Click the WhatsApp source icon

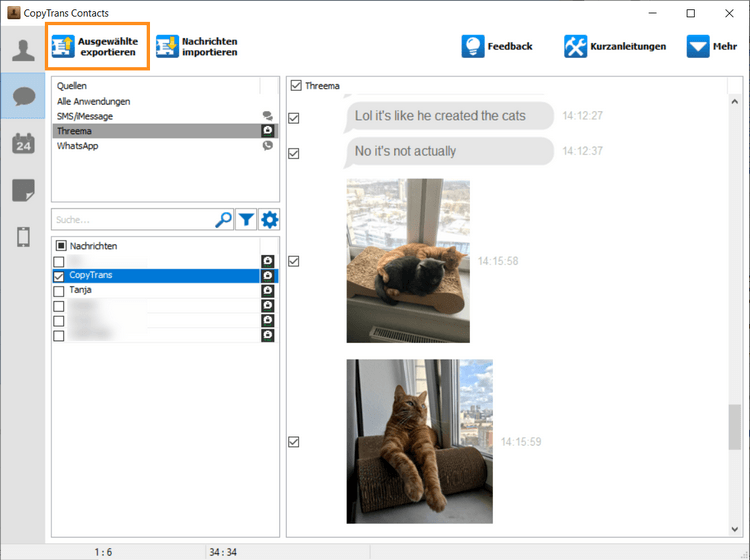coord(268,145)
